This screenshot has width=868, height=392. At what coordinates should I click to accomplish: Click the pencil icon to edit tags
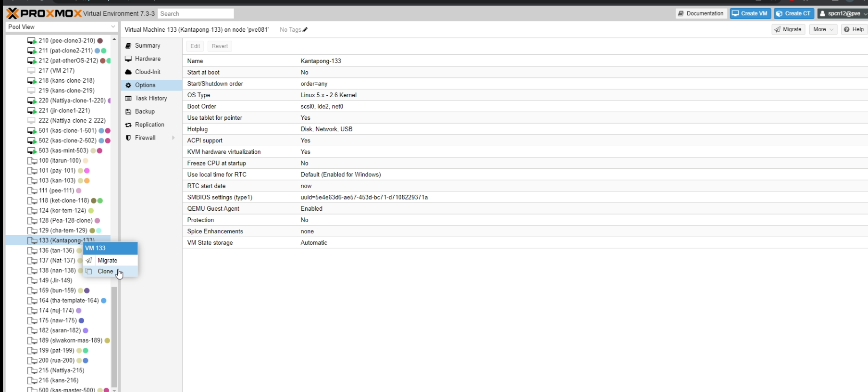(305, 30)
